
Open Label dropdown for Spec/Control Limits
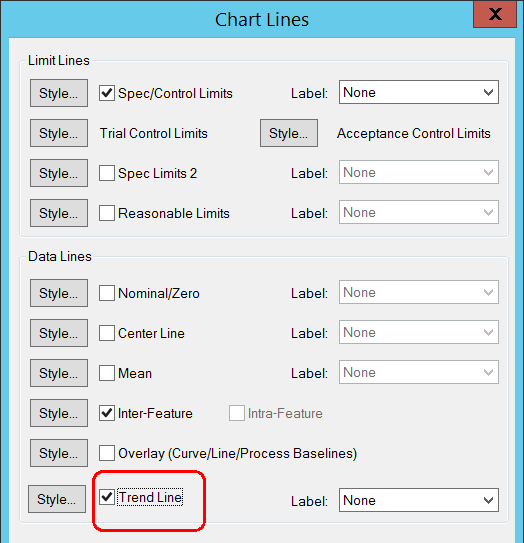tap(419, 92)
